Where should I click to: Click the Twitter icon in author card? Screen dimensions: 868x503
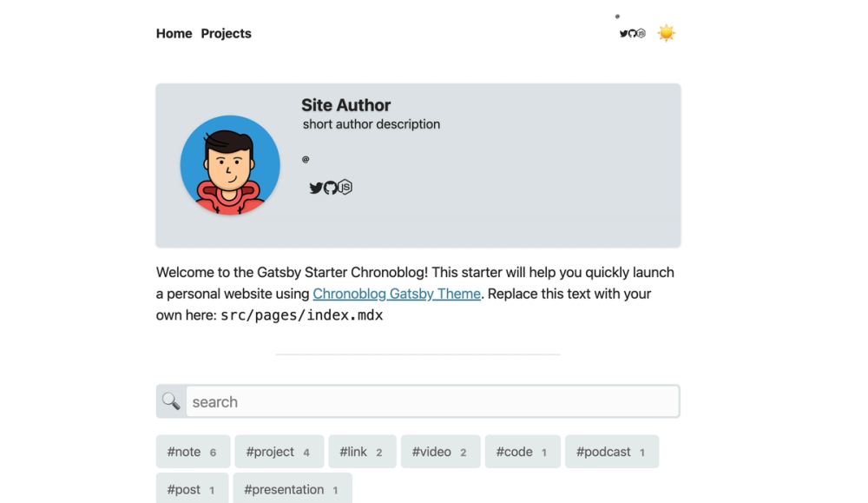click(316, 188)
